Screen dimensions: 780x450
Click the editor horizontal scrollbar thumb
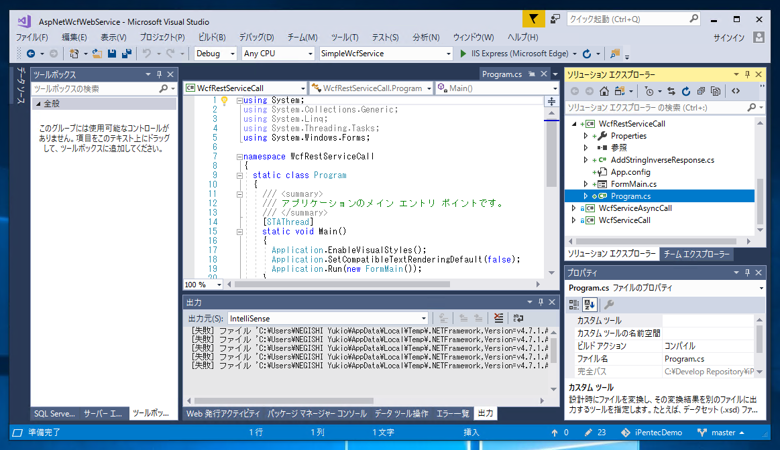tap(342, 284)
